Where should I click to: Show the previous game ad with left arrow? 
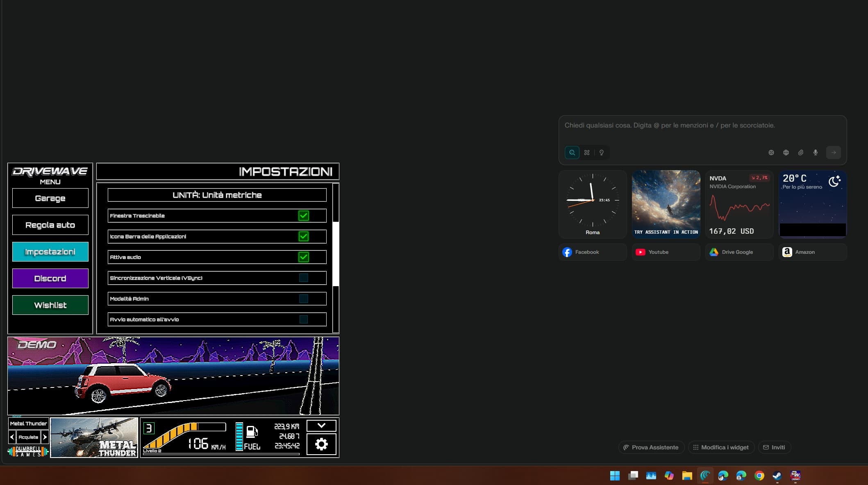point(12,437)
